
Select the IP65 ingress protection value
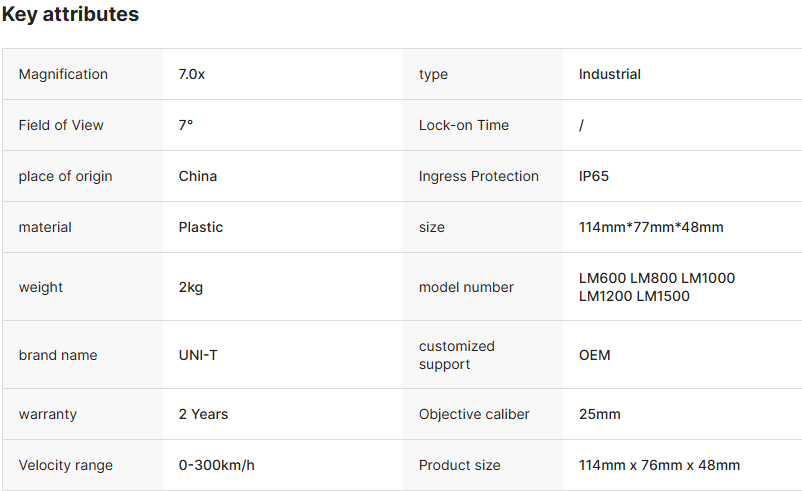pyautogui.click(x=594, y=176)
